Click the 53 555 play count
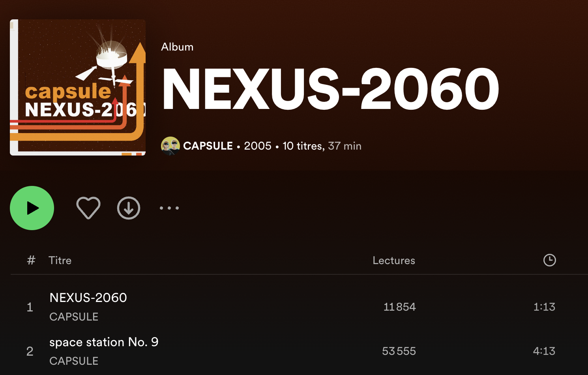The image size is (588, 375). [x=399, y=351]
